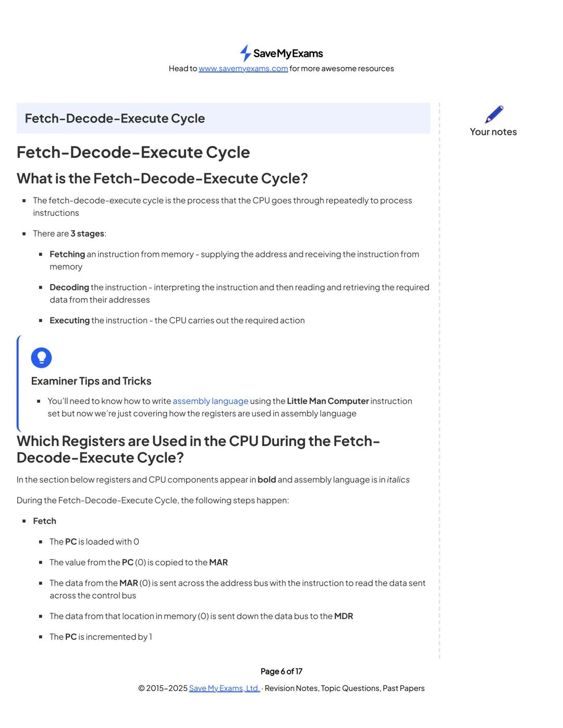
Task: Click the blue banner Fetch-Decode-Execute Cycle title
Action: pos(115,118)
